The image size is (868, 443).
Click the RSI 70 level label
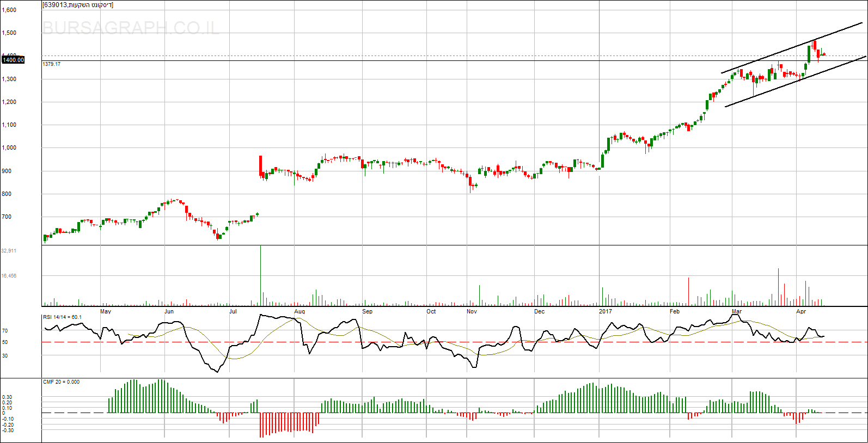click(x=5, y=331)
